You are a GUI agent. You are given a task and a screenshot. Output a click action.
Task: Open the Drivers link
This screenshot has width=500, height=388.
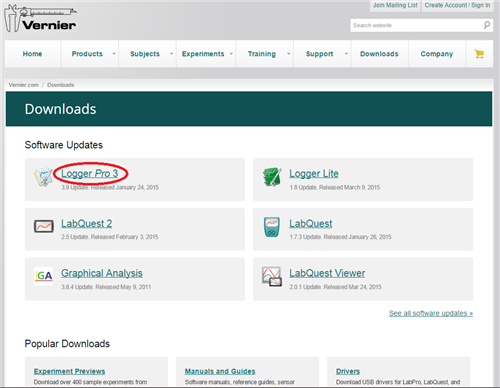point(348,371)
